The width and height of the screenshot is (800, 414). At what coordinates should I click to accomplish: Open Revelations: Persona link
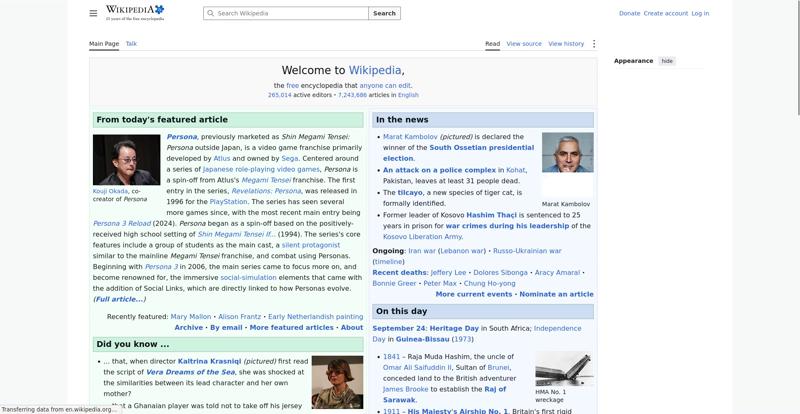point(266,191)
